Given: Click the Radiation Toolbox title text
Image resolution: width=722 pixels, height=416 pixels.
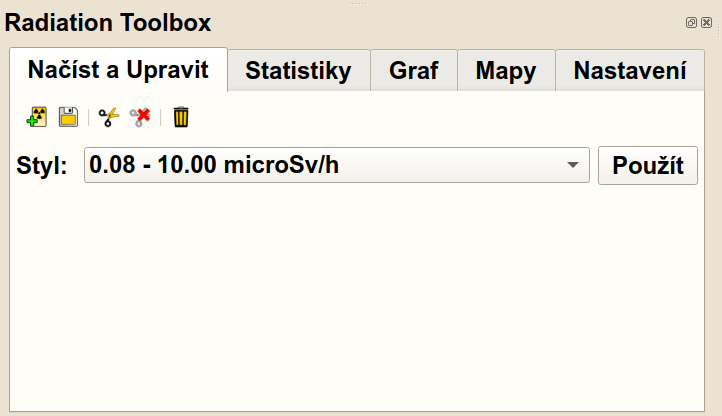Looking at the screenshot, I should pos(108,23).
